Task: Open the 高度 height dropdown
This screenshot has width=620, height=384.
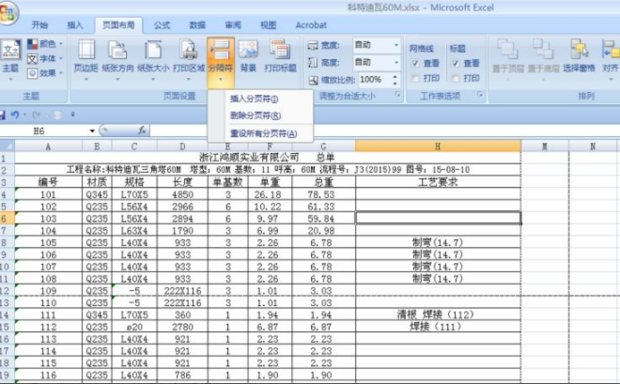Action: pyautogui.click(x=396, y=62)
